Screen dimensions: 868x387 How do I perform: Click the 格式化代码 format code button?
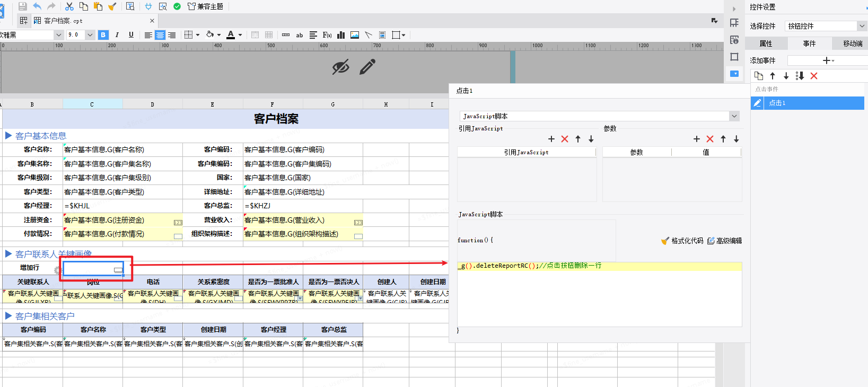[682, 241]
